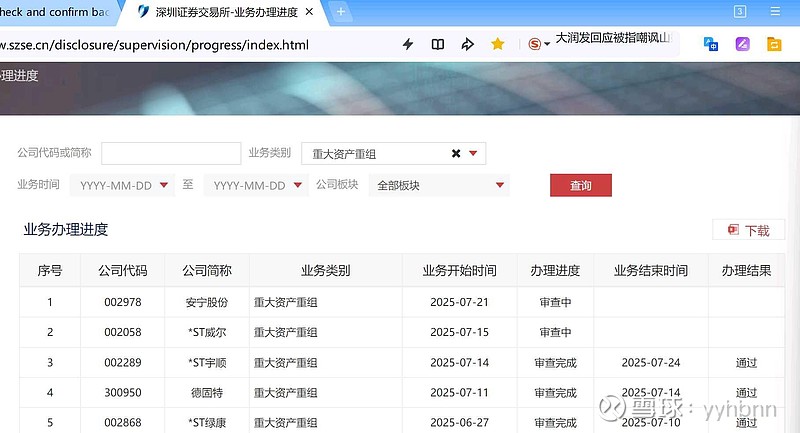Select company code 300950
The width and height of the screenshot is (800, 433).
click(122, 393)
